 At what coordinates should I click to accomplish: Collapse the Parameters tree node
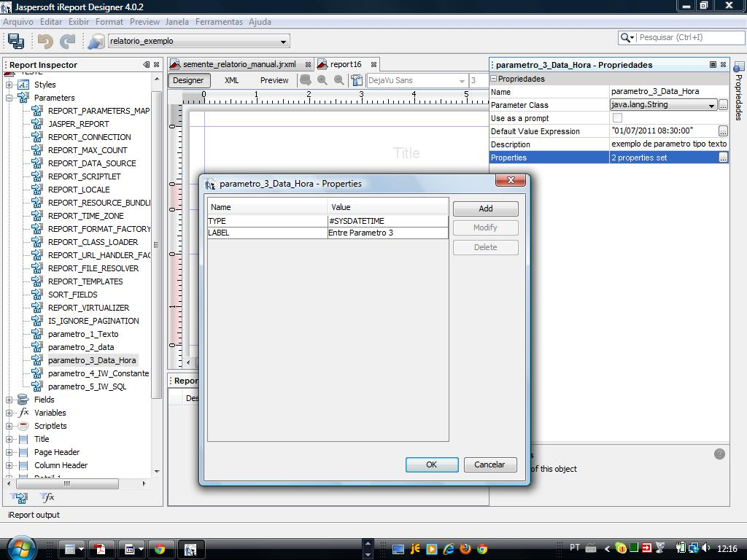[x=9, y=98]
